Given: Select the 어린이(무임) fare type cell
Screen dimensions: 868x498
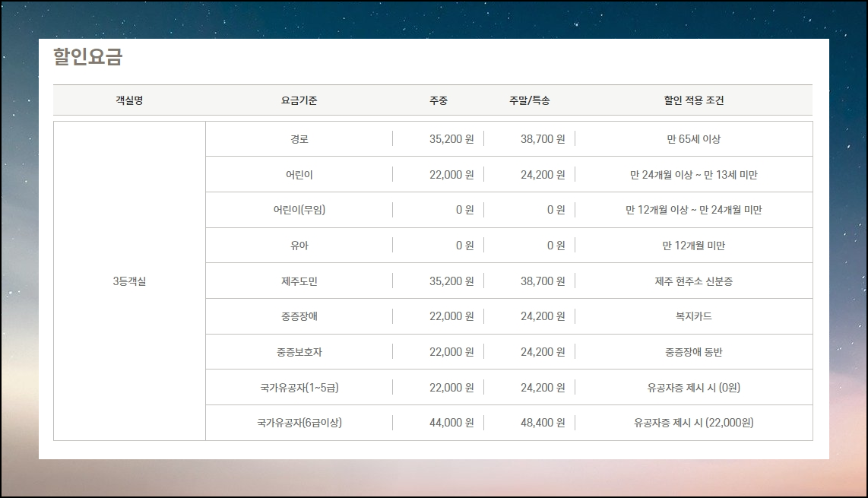Looking at the screenshot, I should click(x=299, y=210).
